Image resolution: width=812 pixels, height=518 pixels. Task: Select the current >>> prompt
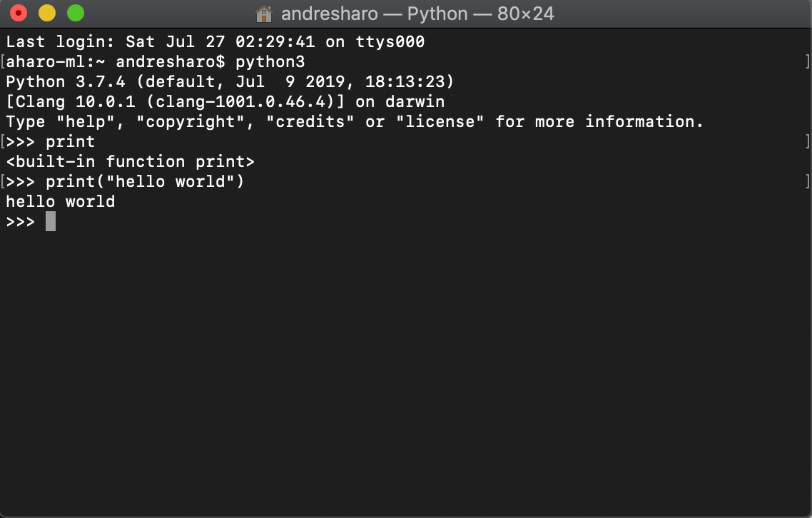(20, 221)
